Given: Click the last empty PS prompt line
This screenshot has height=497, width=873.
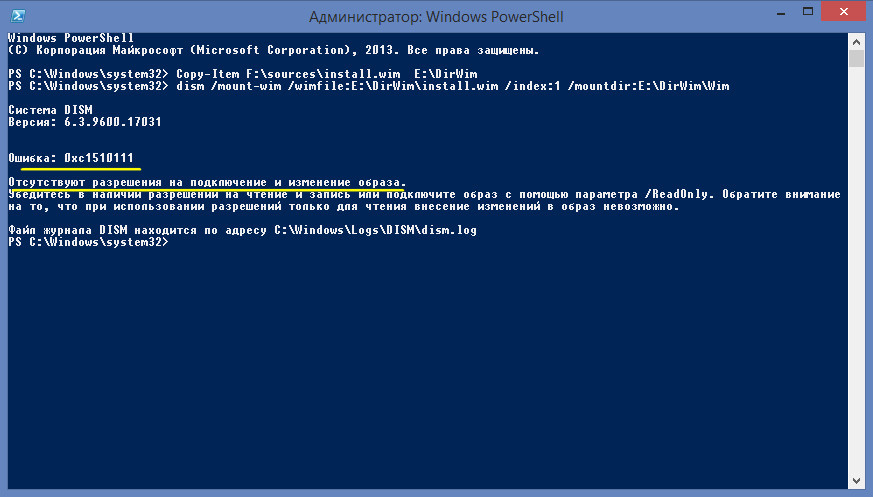Looking at the screenshot, I should coord(88,242).
